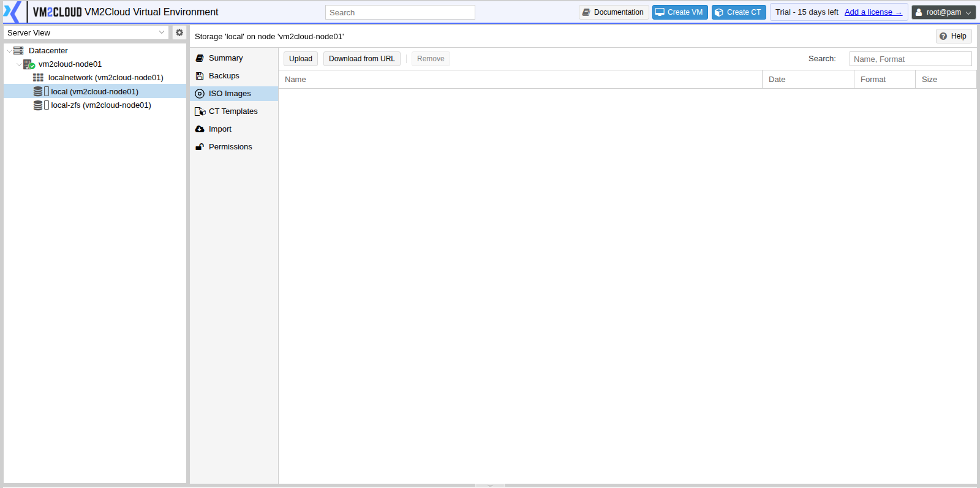Sort by the Name column header
Viewport: 980px width, 488px height.
click(x=521, y=80)
